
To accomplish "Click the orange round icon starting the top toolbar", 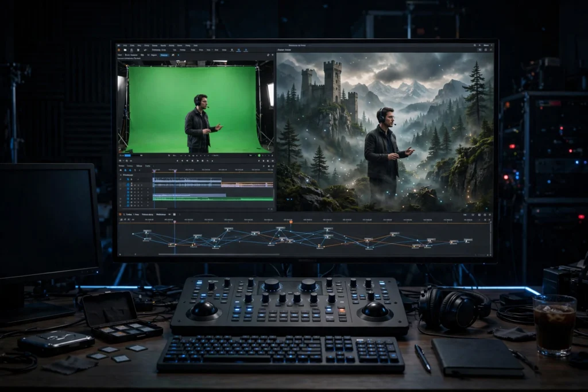I will coord(119,50).
